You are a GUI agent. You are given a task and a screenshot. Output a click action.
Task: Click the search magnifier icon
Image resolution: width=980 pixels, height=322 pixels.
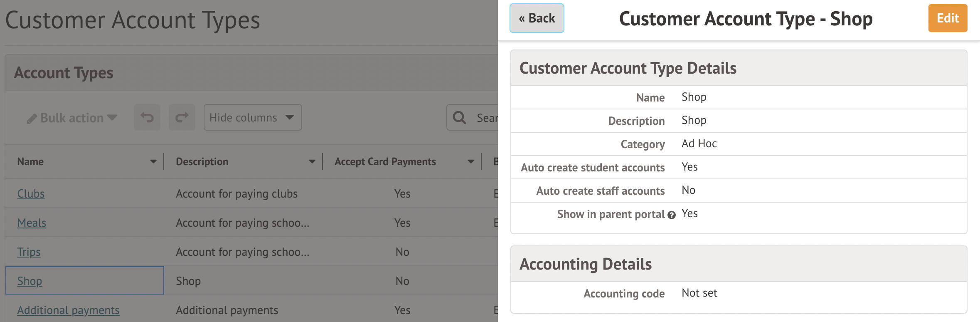(459, 118)
